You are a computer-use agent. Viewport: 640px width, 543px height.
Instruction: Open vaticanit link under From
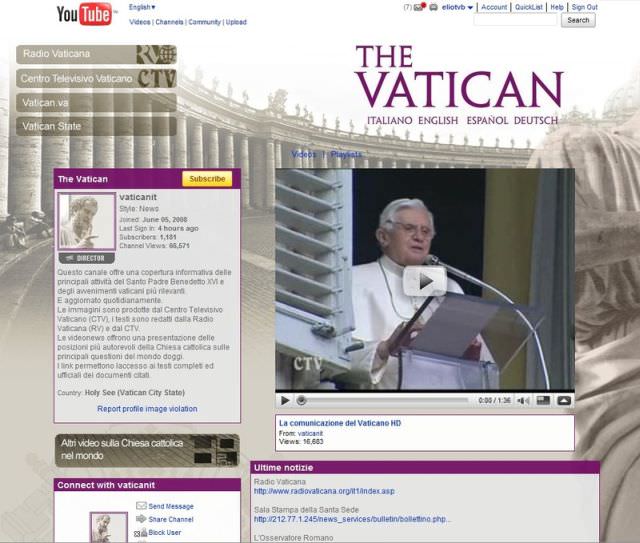310,433
